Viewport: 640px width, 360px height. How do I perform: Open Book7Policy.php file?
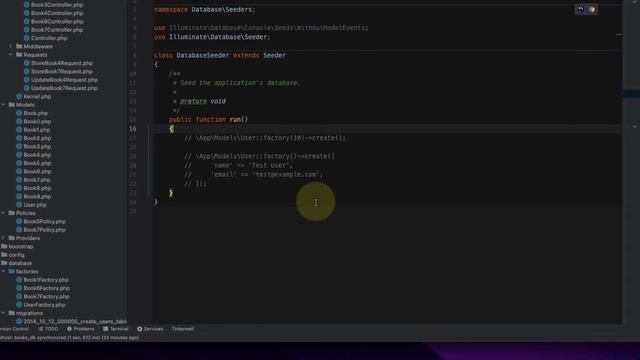pyautogui.click(x=41, y=230)
